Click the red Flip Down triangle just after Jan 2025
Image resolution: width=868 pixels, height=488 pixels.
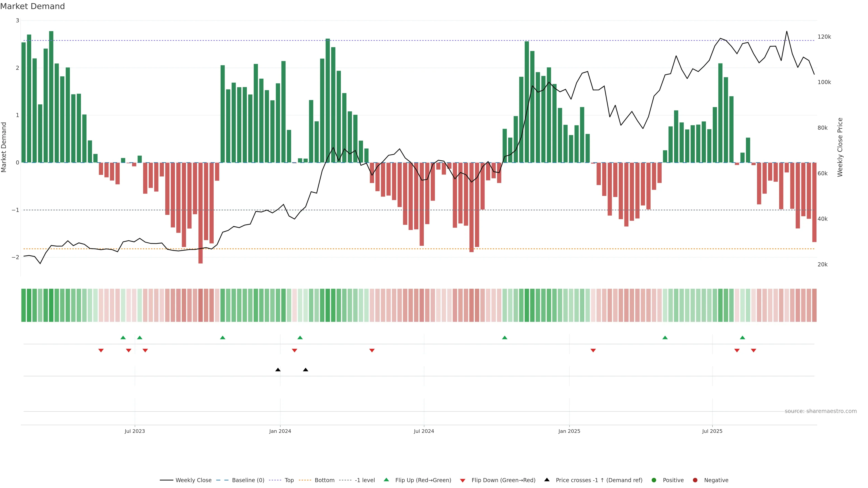(593, 351)
